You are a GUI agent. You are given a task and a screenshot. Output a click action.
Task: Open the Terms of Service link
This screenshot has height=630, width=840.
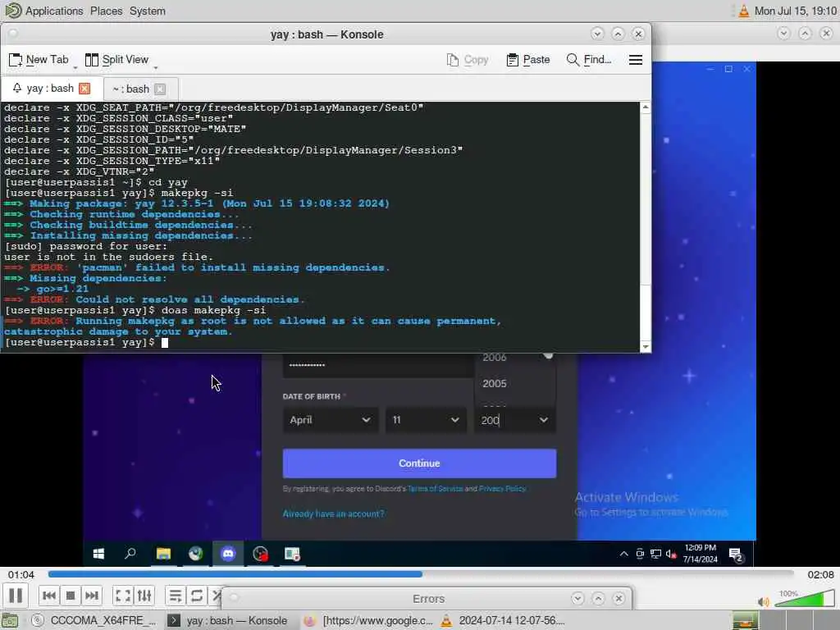point(435,489)
